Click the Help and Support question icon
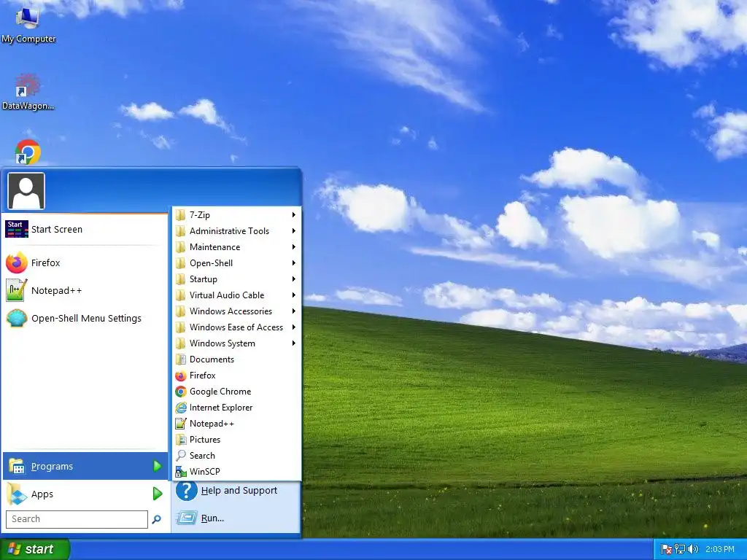Viewport: 747px width, 560px height. point(186,491)
